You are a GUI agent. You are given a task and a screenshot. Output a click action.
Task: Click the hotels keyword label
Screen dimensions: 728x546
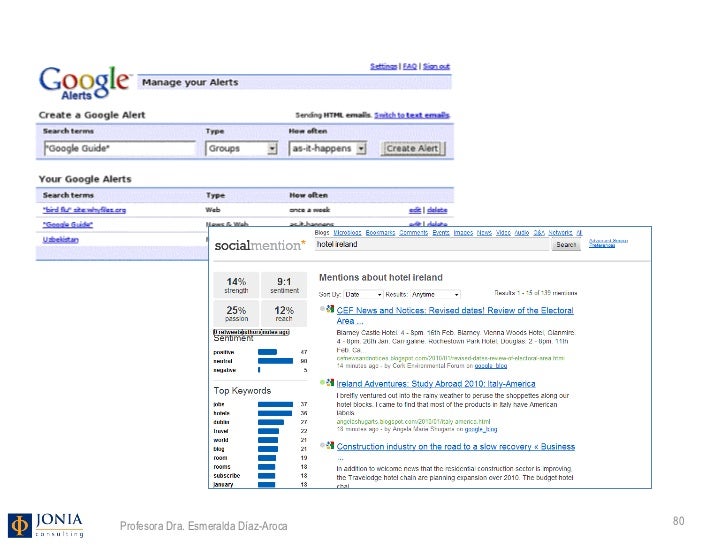tap(221, 413)
